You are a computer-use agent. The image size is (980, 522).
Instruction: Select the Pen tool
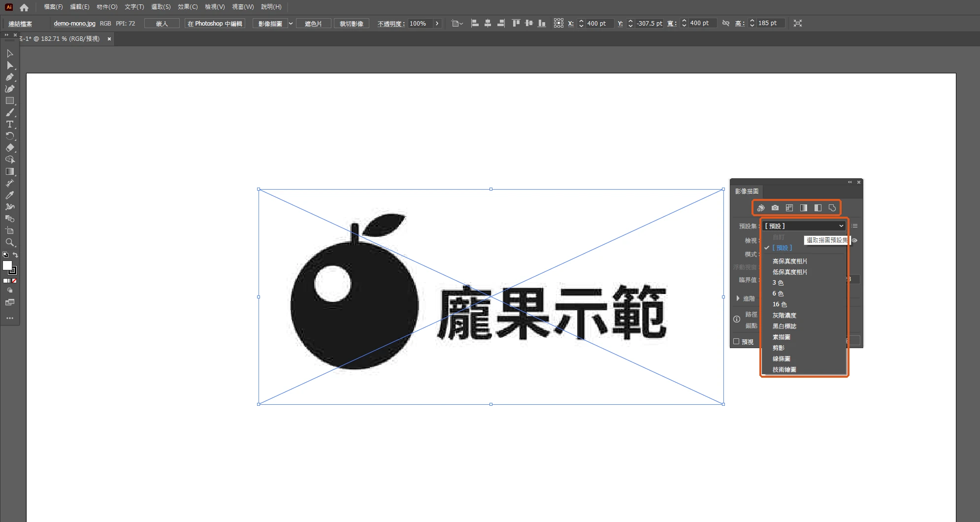point(9,77)
